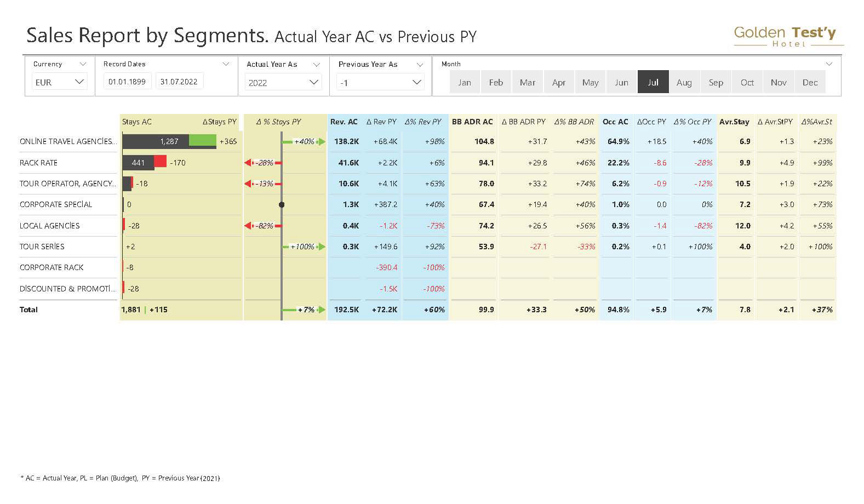Deselect the highlighted Jul month button

coord(653,82)
